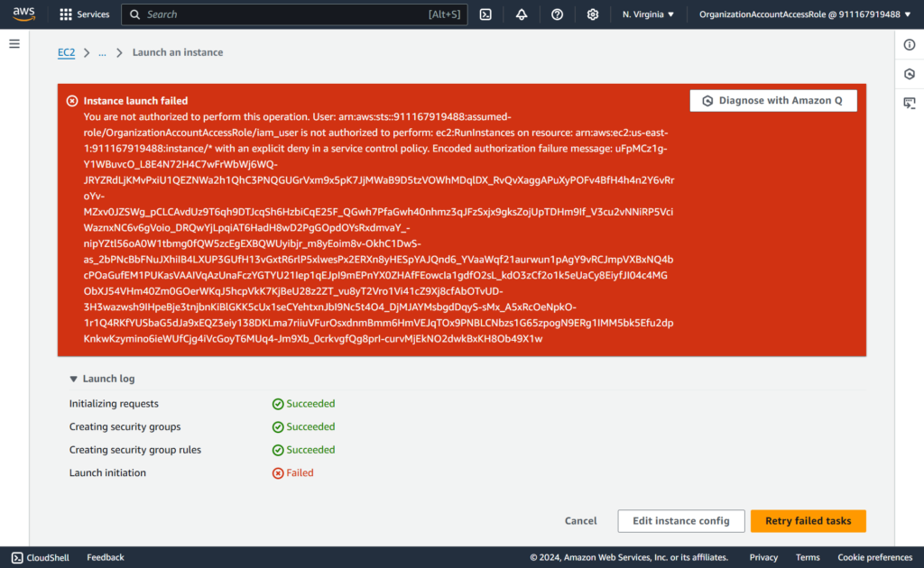Click Diagnose with Amazon Q button
The width and height of the screenshot is (924, 568).
[x=773, y=101]
